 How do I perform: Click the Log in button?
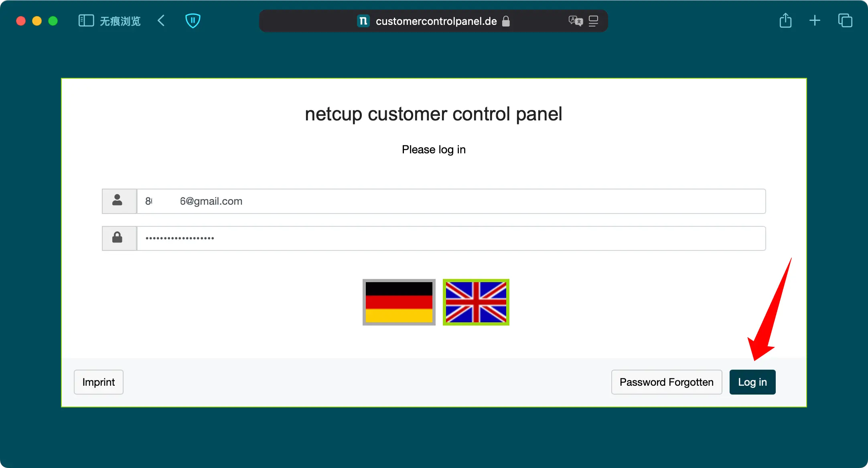752,382
